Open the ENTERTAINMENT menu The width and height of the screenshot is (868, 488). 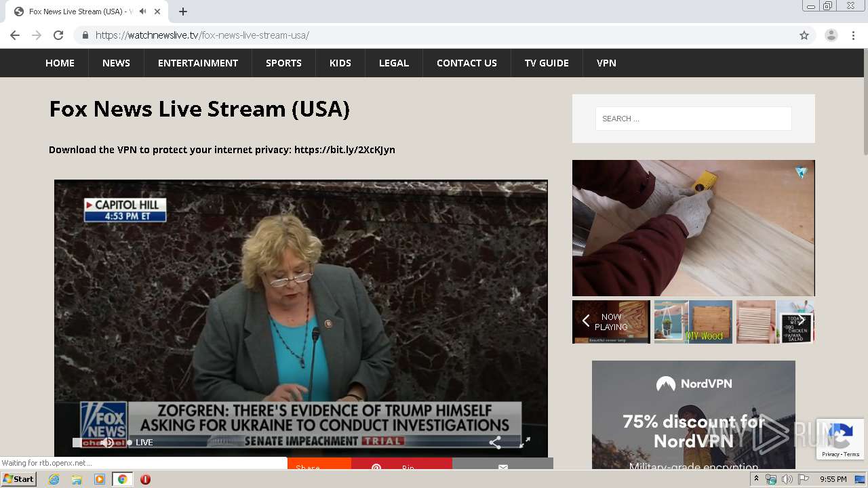point(198,63)
